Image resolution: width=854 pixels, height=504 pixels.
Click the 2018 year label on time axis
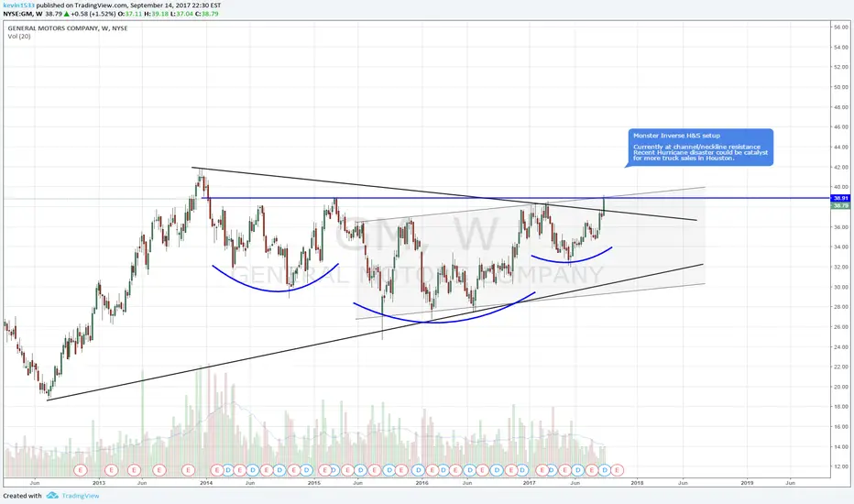pyautogui.click(x=637, y=483)
